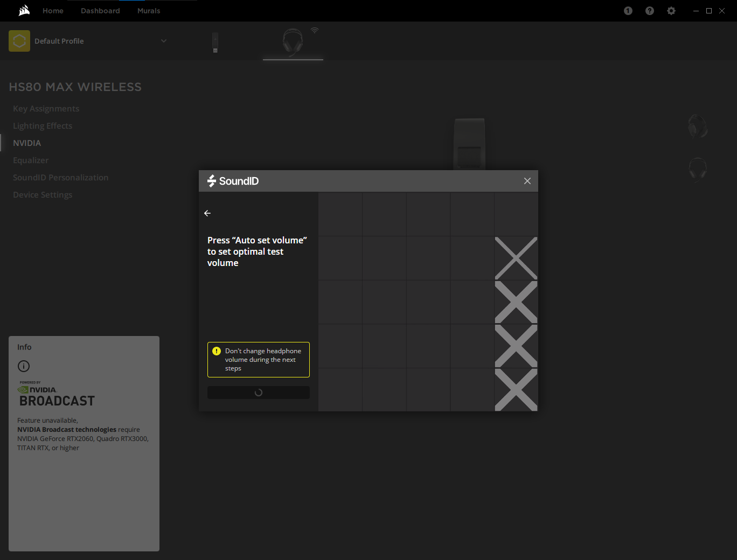Click the Default Profile hexagon icon
The image size is (737, 560).
coord(19,41)
